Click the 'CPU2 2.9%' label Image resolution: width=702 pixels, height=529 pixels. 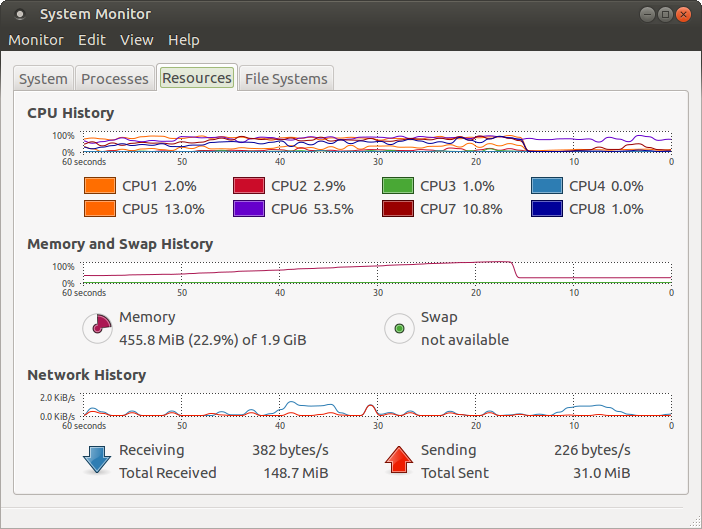click(x=308, y=186)
